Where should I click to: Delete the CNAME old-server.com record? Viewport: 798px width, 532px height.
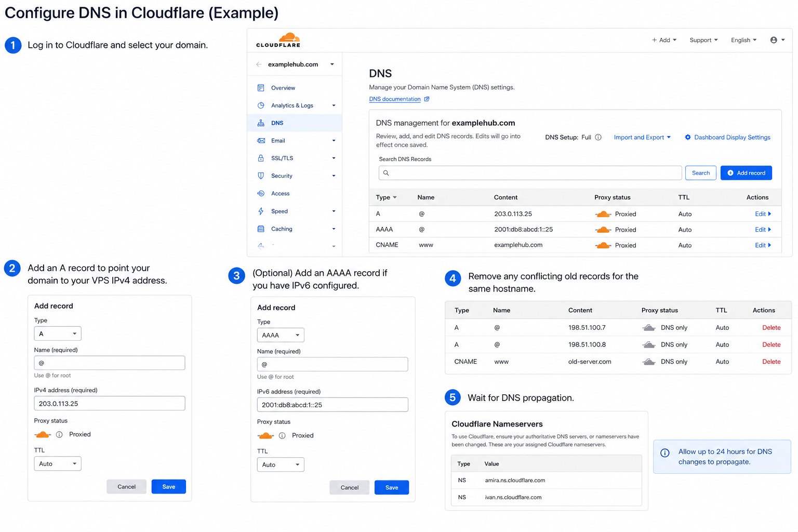pos(772,362)
